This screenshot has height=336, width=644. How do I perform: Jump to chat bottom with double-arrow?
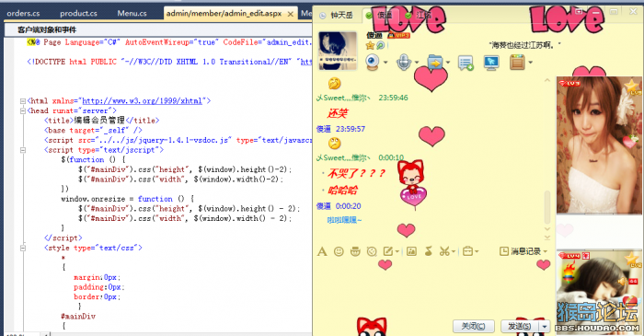547,238
